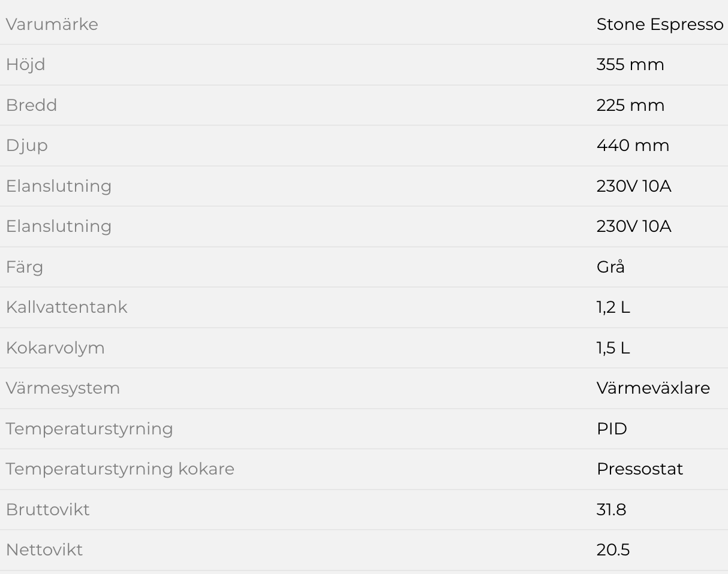Select the 225 mm width value
The height and width of the screenshot is (574, 728).
630,105
